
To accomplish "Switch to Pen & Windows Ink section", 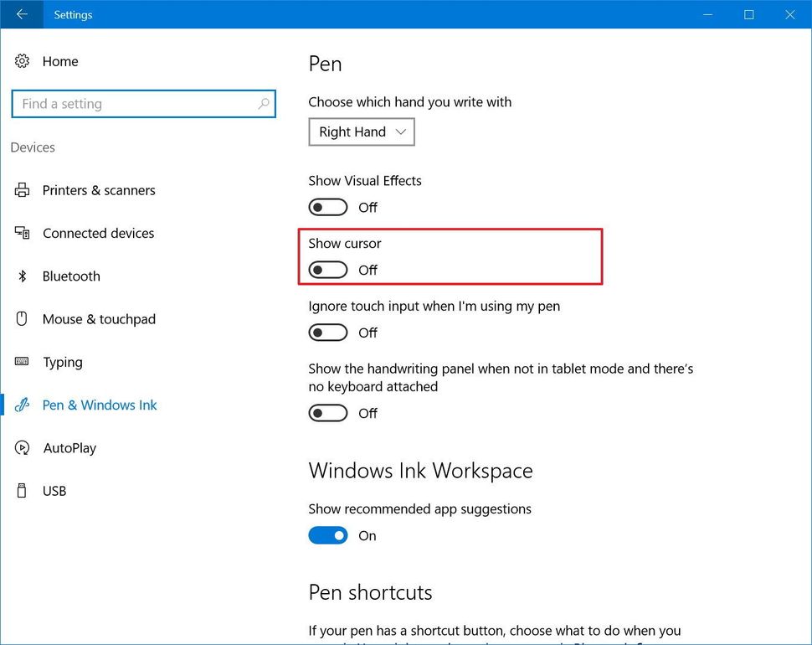I will (99, 405).
